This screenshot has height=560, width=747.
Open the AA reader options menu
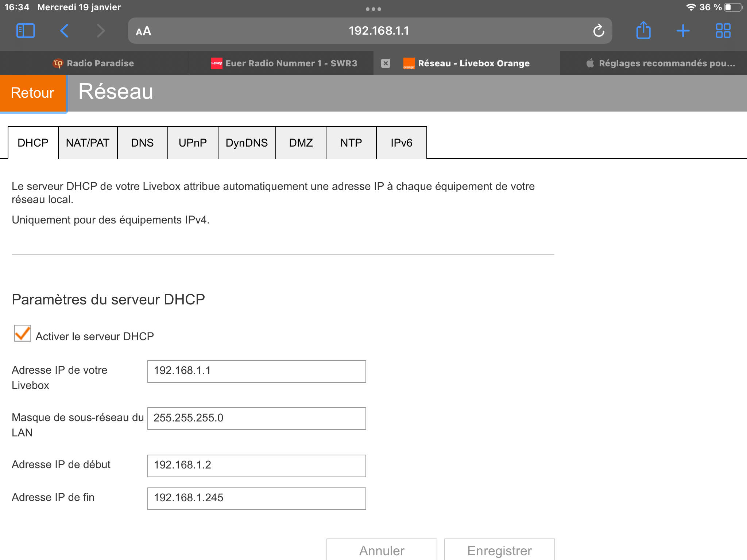click(143, 31)
